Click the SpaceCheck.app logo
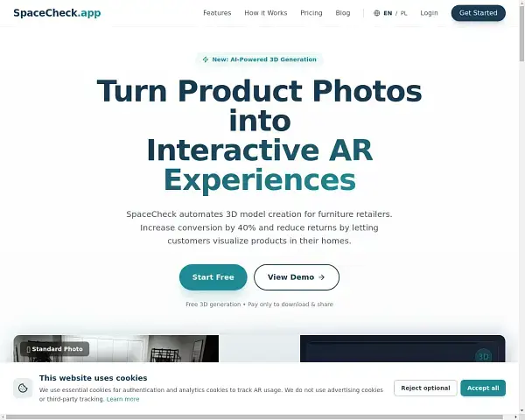Viewport: 525px width, 420px height. [56, 13]
